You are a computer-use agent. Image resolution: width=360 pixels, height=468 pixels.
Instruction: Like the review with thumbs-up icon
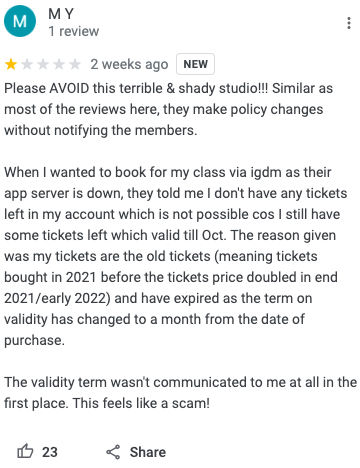[25, 452]
